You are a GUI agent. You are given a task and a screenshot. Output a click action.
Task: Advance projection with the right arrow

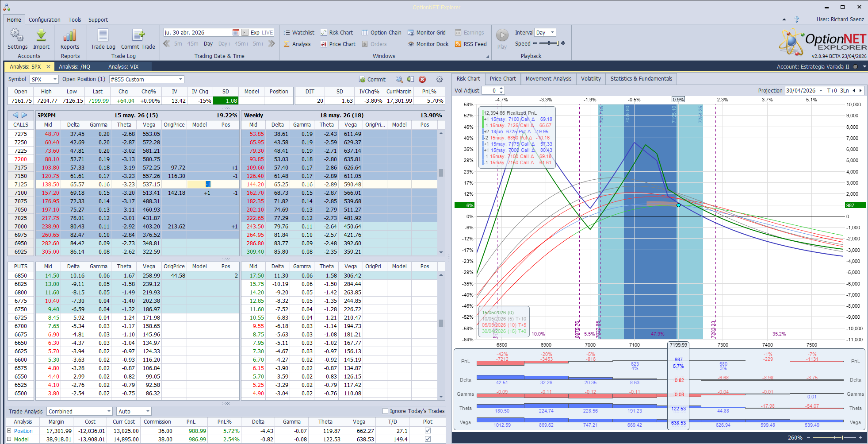[x=860, y=90]
